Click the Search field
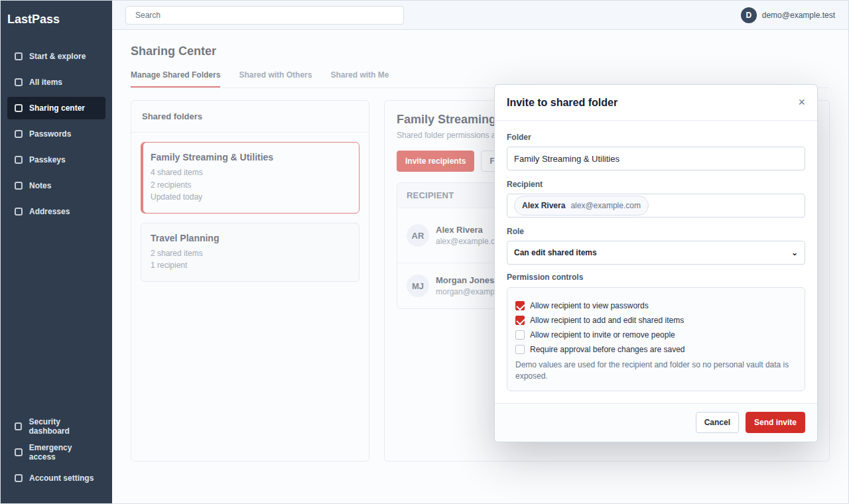Viewport: 849px width, 504px height. coord(265,15)
